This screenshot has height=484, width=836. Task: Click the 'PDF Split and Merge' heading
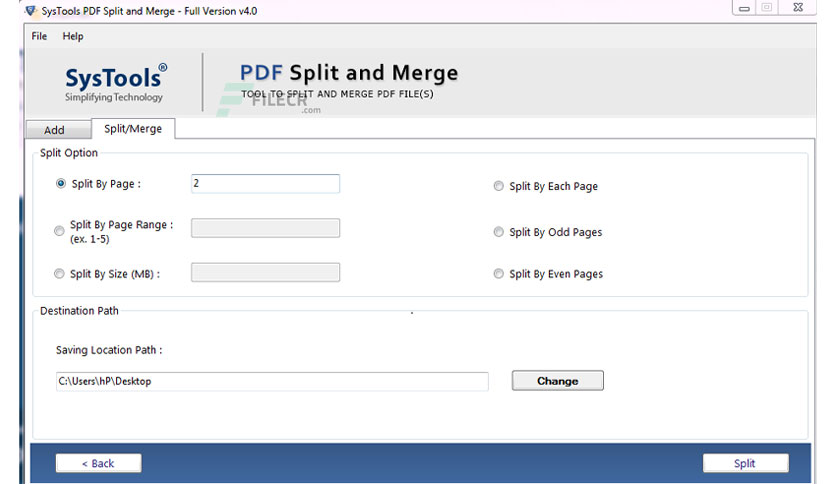pyautogui.click(x=349, y=72)
